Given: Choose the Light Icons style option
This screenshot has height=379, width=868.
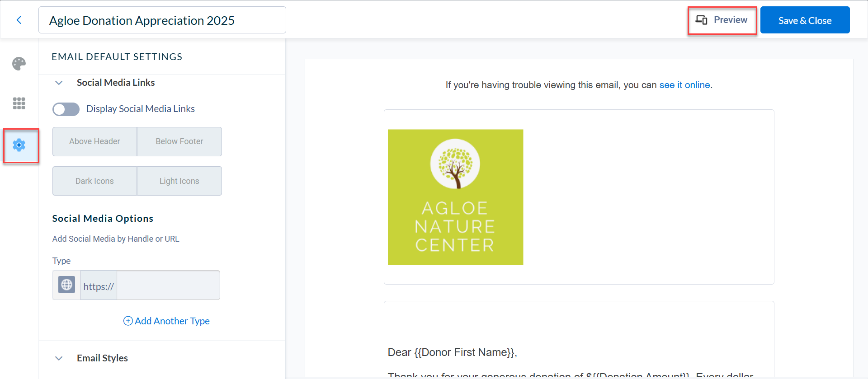Looking at the screenshot, I should (179, 181).
